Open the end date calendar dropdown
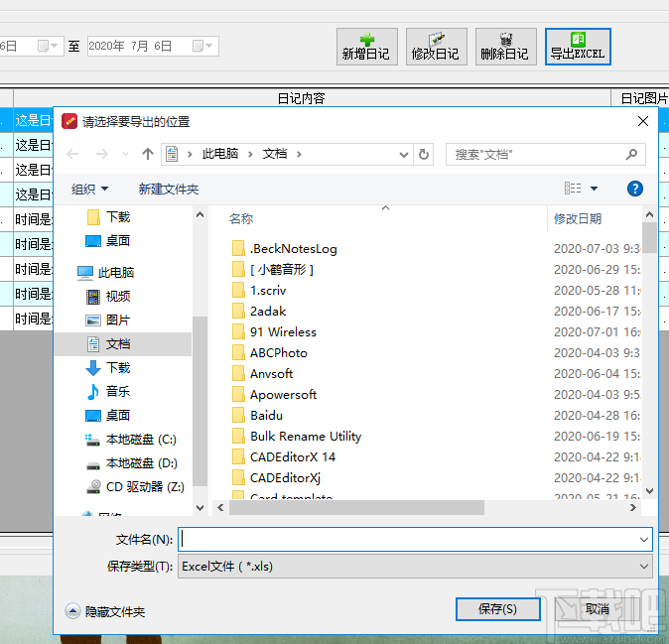The width and height of the screenshot is (669, 644). tap(202, 46)
